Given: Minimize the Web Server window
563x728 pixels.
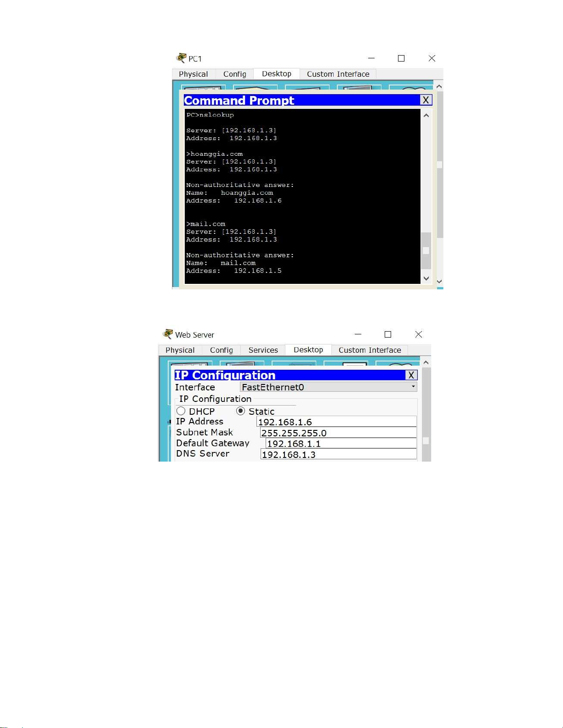Looking at the screenshot, I should pos(358,334).
